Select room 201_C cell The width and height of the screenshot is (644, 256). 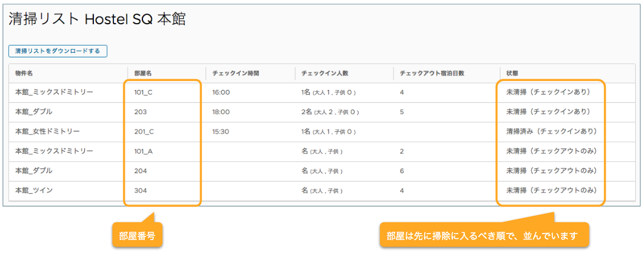point(144,132)
